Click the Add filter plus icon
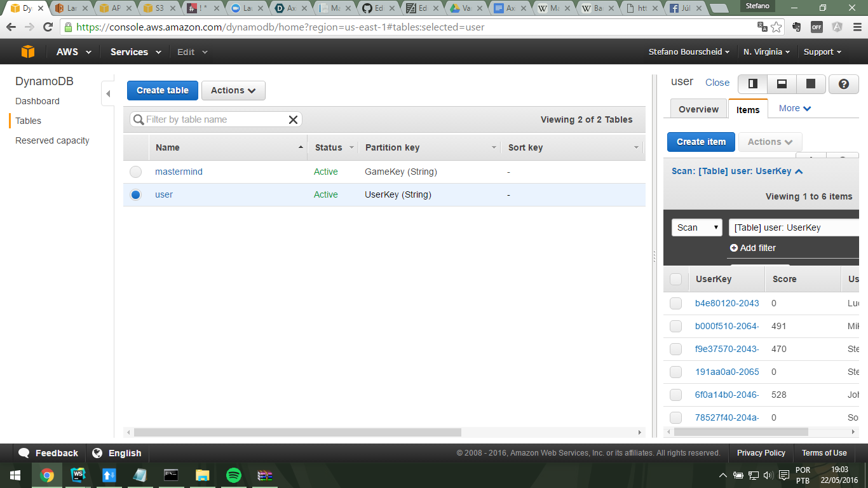The height and width of the screenshot is (488, 868). coord(734,248)
